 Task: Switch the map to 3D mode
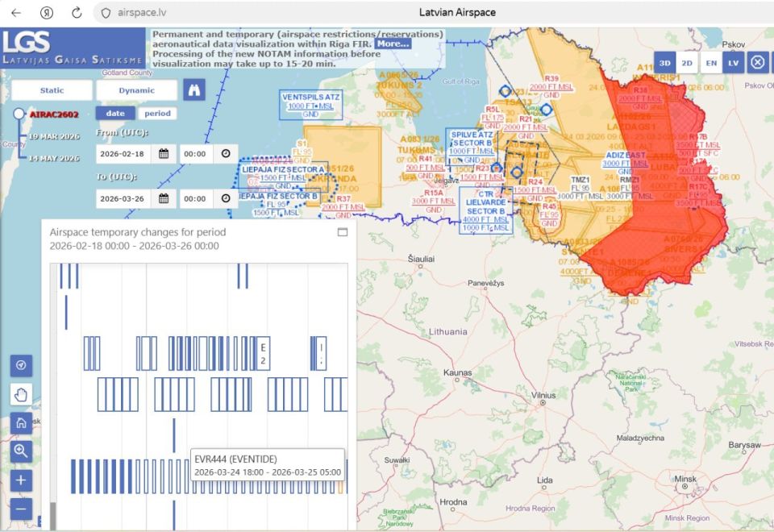coord(664,63)
